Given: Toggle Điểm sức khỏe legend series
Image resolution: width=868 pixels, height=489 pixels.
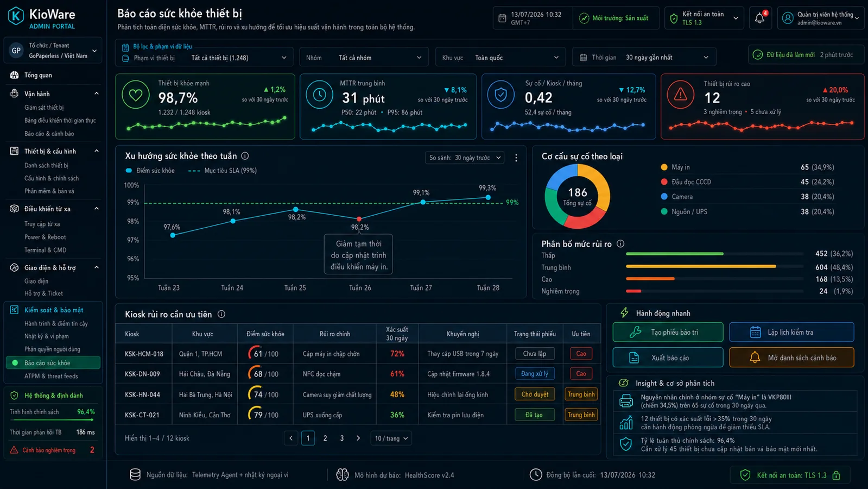Looking at the screenshot, I should click(150, 171).
